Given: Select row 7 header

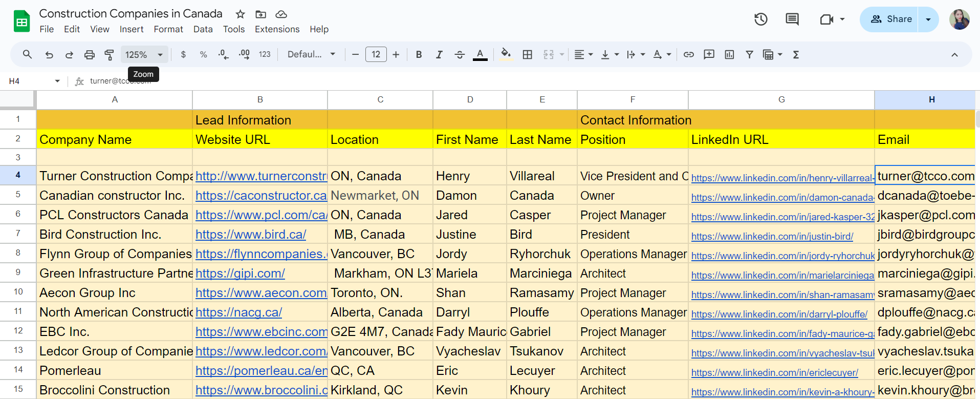Looking at the screenshot, I should point(18,234).
